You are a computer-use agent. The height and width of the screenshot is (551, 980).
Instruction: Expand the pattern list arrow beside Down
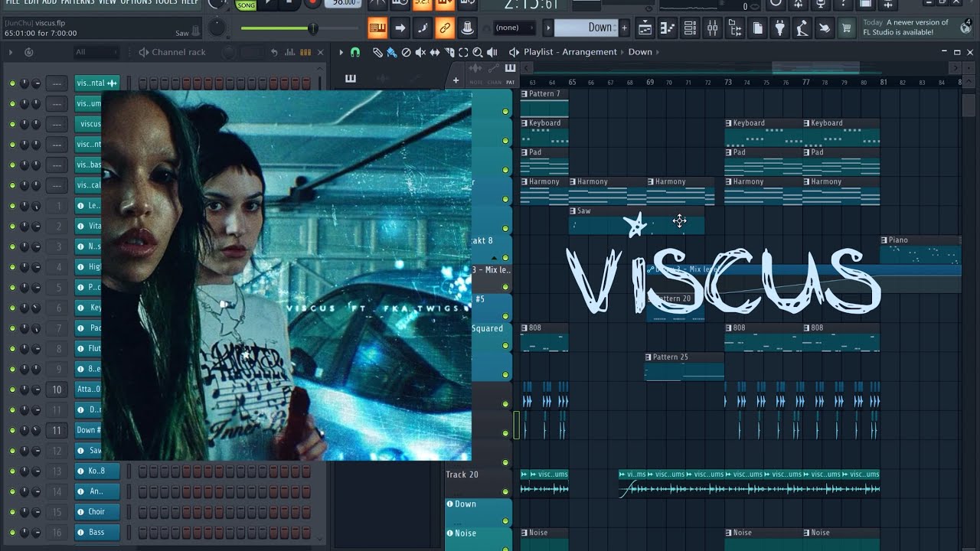click(x=548, y=28)
